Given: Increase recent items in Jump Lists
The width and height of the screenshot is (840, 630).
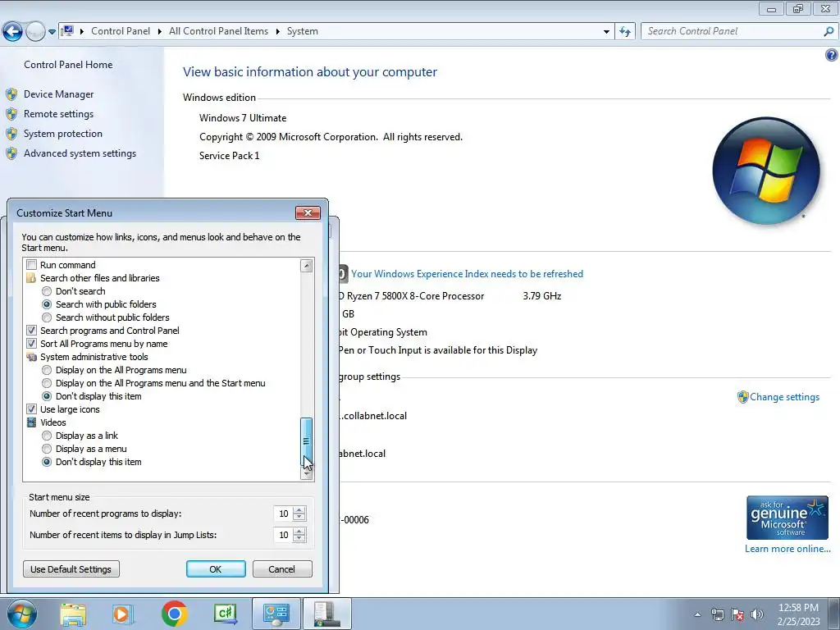Looking at the screenshot, I should point(299,532).
